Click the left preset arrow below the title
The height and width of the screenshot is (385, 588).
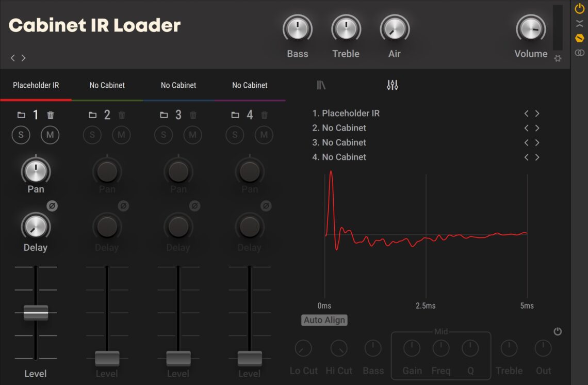point(12,58)
